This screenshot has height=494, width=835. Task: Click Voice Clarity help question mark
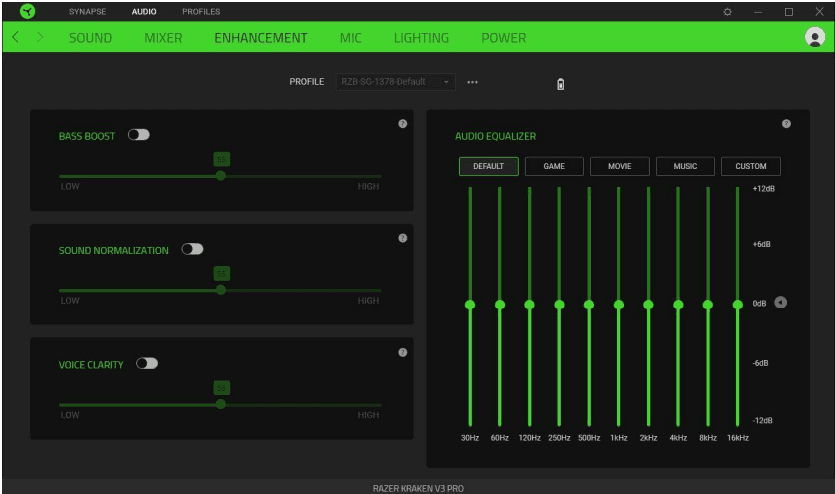pos(402,352)
